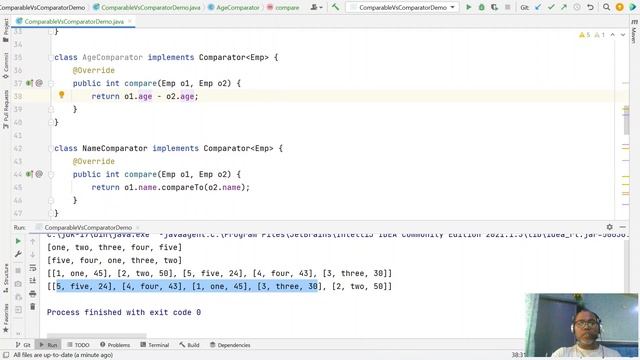Click compare method breadcrumb in navigation bar

(x=283, y=7)
